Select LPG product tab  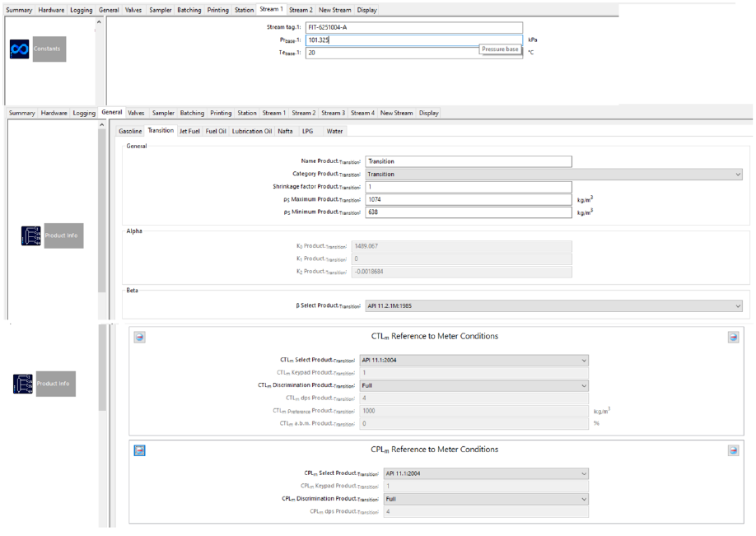click(x=308, y=131)
